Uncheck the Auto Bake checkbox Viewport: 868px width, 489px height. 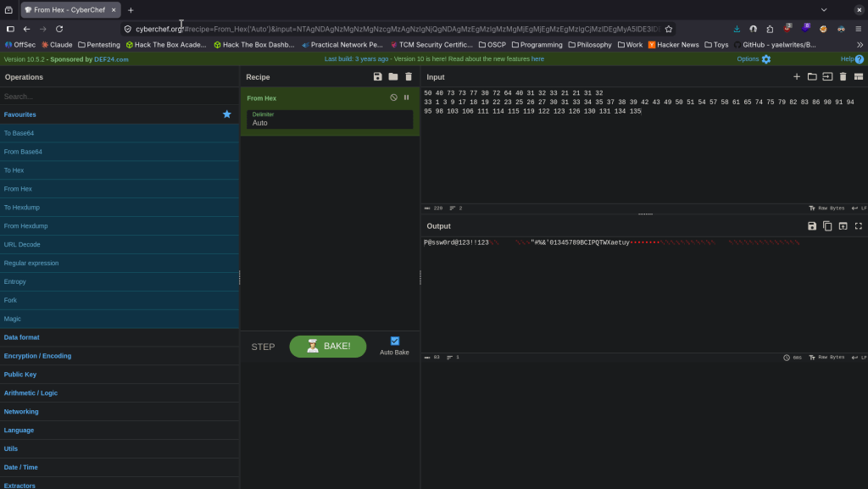(x=395, y=341)
